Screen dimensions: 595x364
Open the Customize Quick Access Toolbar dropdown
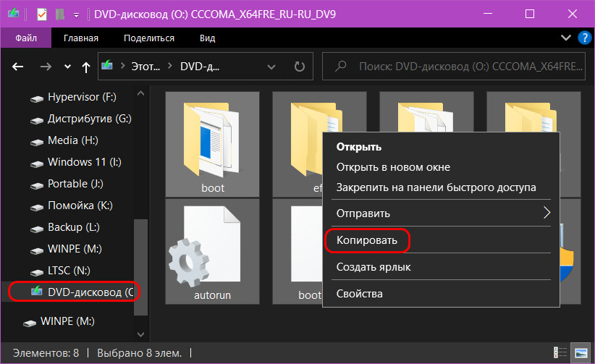click(76, 15)
